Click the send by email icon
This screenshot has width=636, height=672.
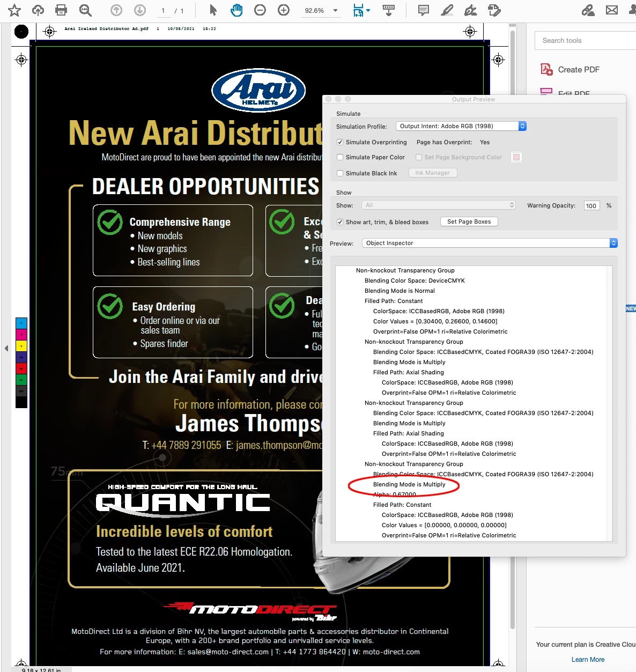[612, 10]
